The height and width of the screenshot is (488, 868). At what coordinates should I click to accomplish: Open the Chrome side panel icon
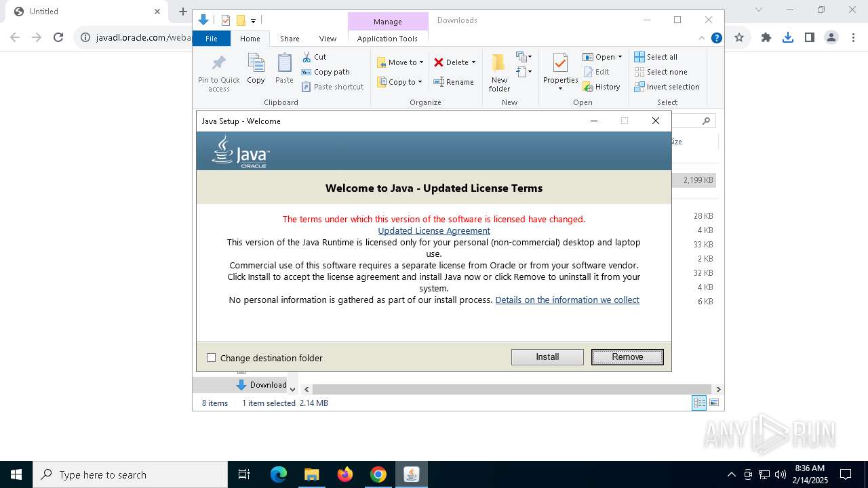809,37
